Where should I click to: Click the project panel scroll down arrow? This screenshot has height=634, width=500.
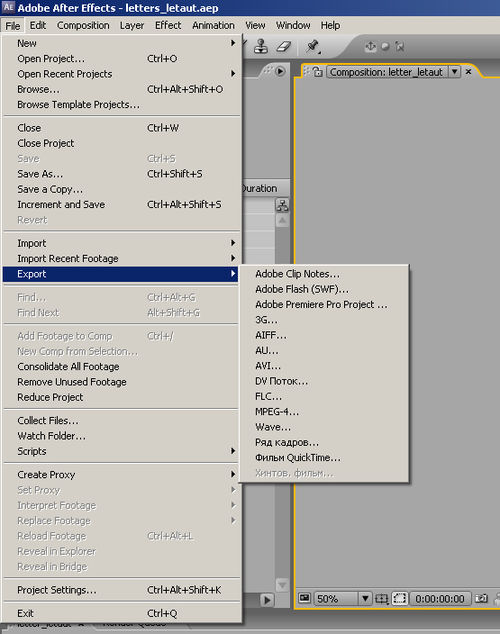tap(282, 585)
